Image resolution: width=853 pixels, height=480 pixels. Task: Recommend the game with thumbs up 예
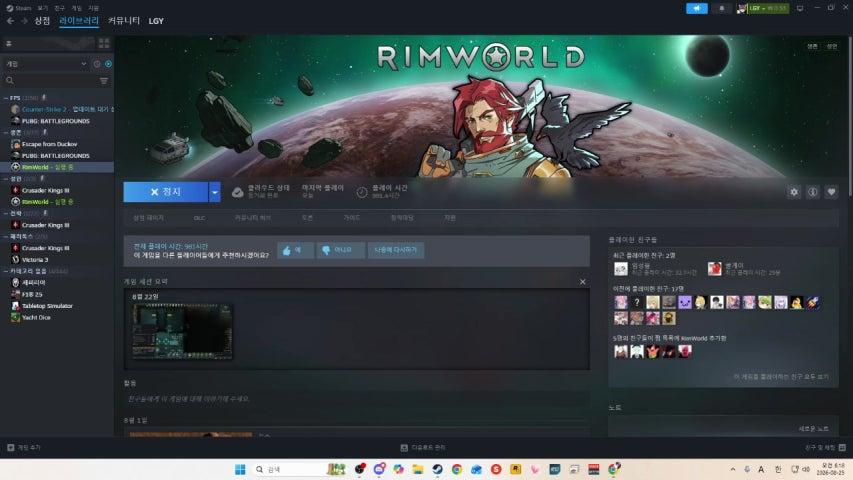pos(295,250)
